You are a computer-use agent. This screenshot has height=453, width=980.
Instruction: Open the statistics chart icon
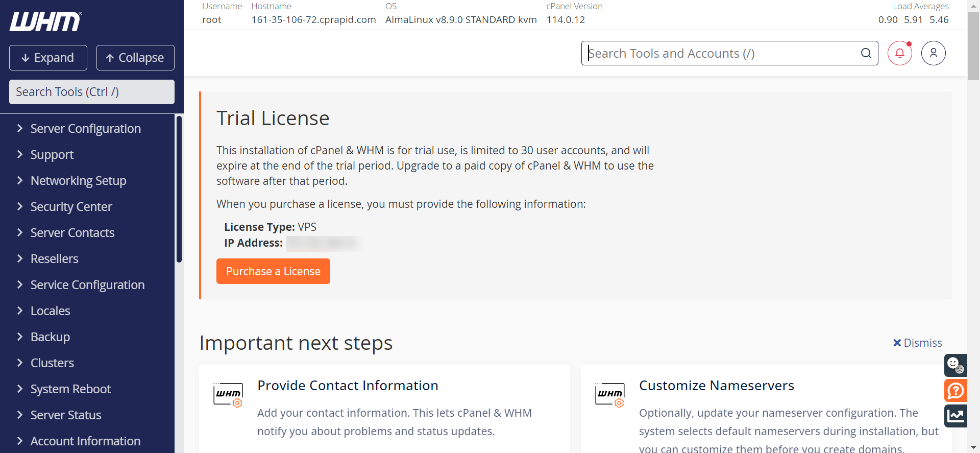click(955, 416)
